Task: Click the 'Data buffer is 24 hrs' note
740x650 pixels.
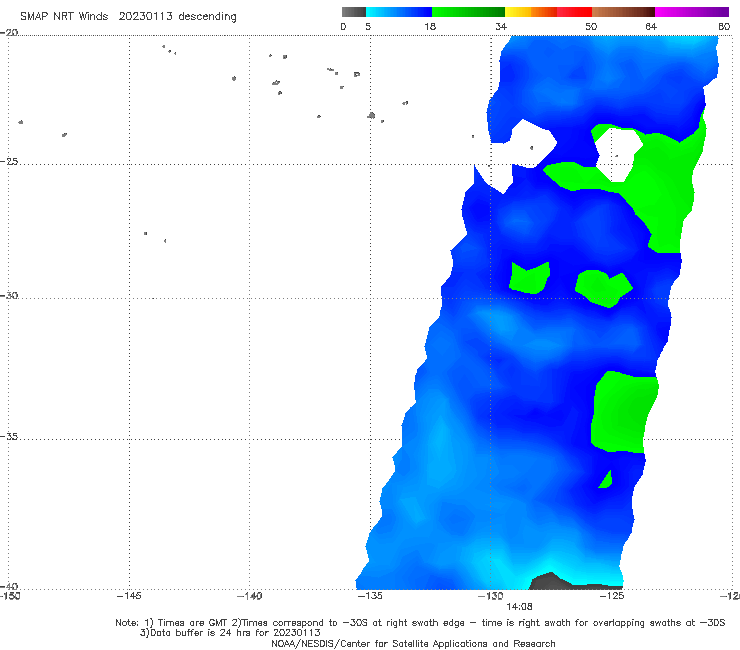Action: click(230, 633)
